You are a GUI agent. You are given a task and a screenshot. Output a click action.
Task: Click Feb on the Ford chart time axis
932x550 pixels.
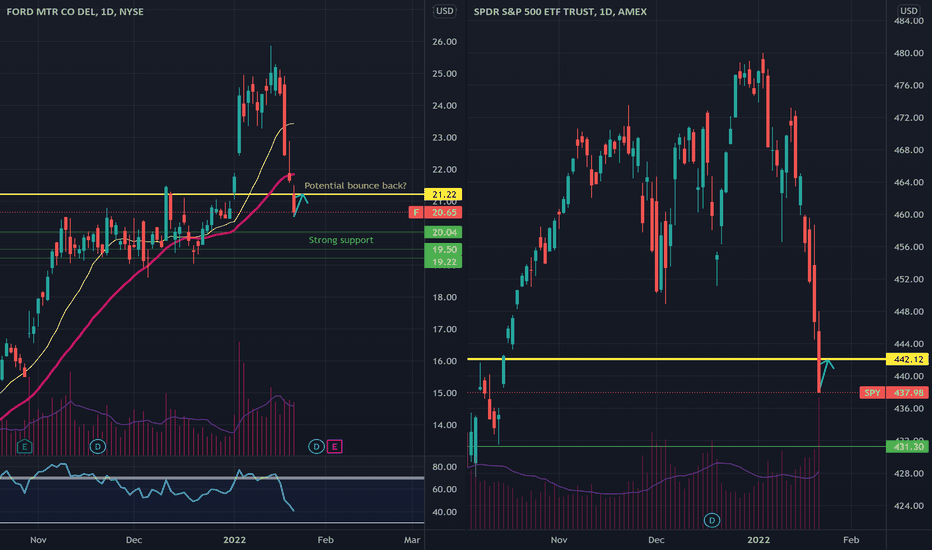(325, 540)
